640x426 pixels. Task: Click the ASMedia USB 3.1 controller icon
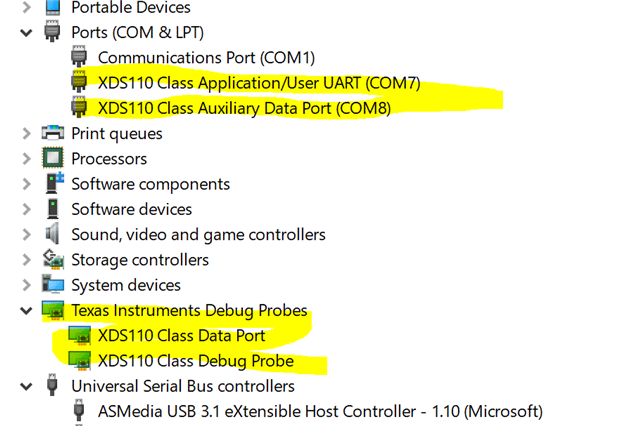click(x=80, y=411)
